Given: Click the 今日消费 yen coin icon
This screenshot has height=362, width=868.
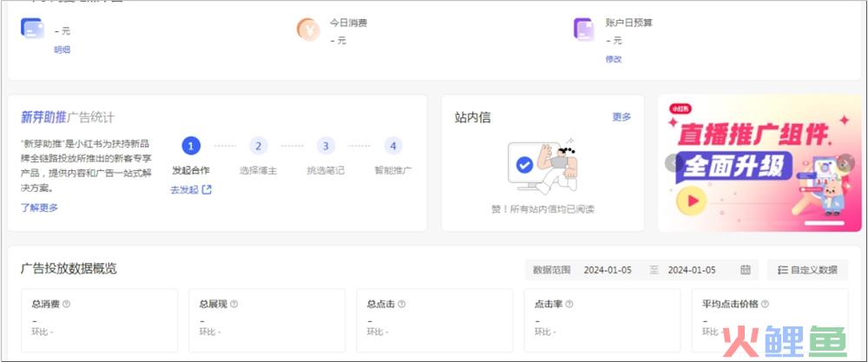Looking at the screenshot, I should tap(308, 30).
